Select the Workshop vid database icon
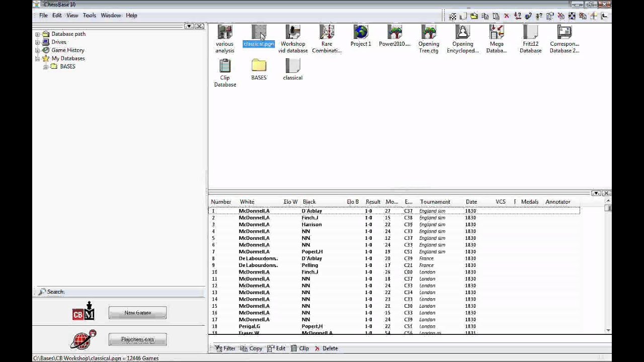The height and width of the screenshot is (362, 644). coord(293,39)
